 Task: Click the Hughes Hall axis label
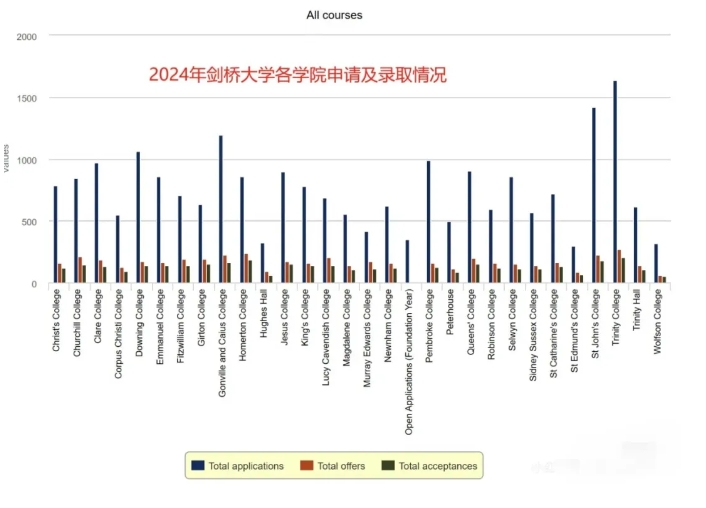point(264,315)
